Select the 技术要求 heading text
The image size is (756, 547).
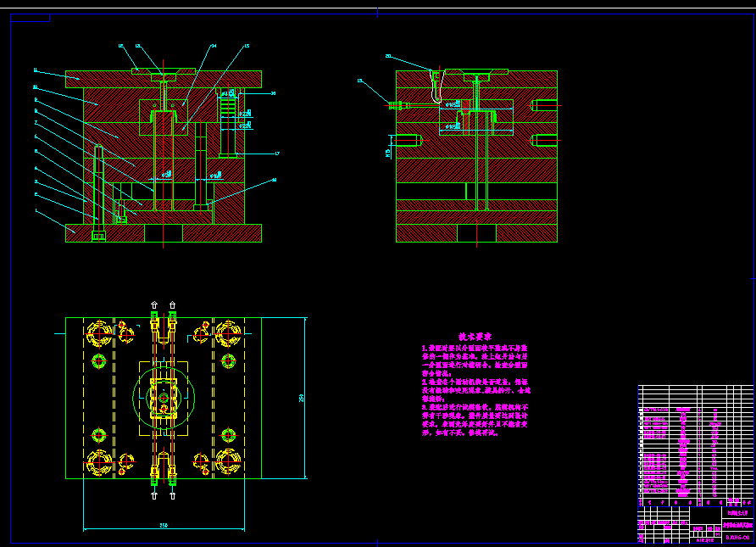tap(475, 337)
